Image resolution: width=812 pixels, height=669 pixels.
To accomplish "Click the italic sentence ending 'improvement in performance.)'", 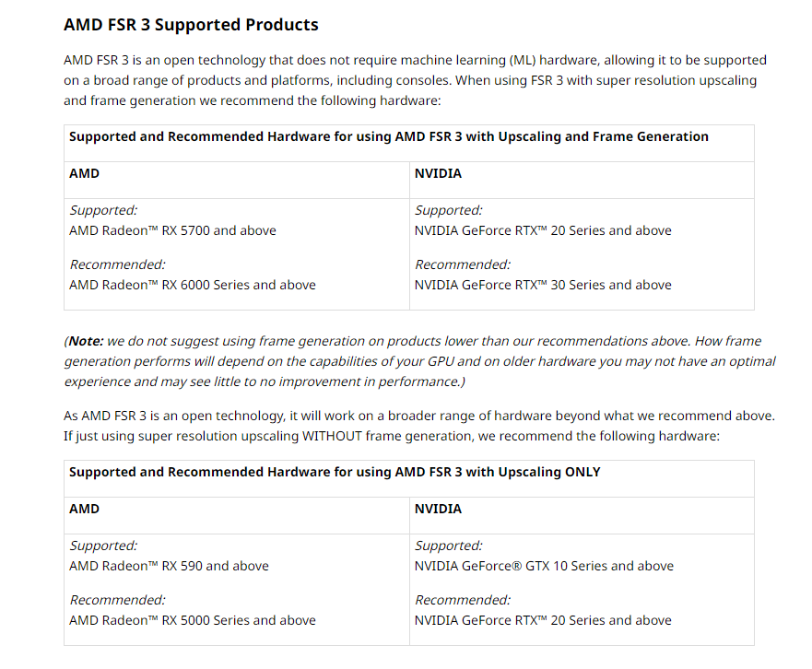I will [x=275, y=381].
